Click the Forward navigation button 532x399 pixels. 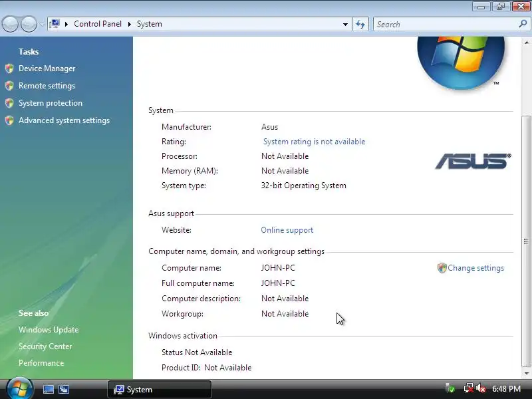pyautogui.click(x=29, y=24)
